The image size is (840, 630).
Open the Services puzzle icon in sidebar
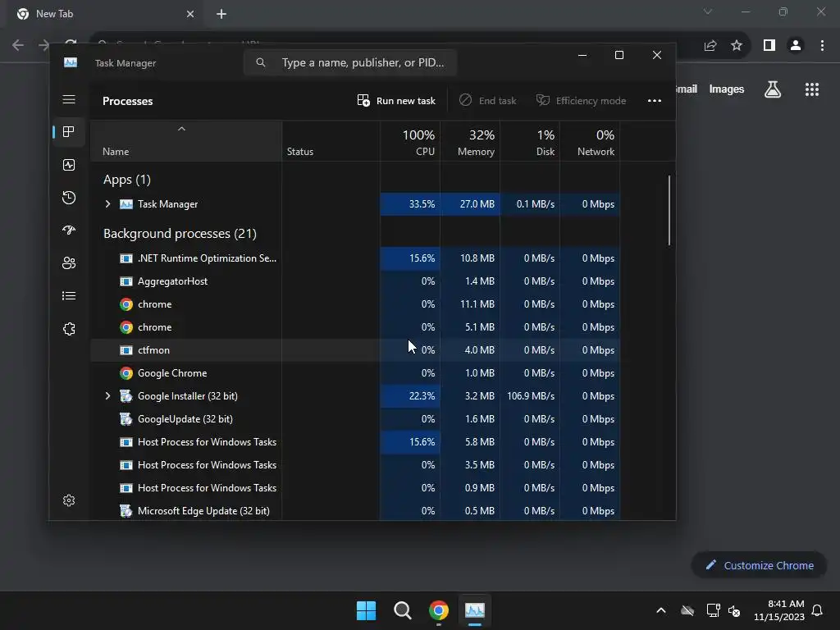[69, 329]
